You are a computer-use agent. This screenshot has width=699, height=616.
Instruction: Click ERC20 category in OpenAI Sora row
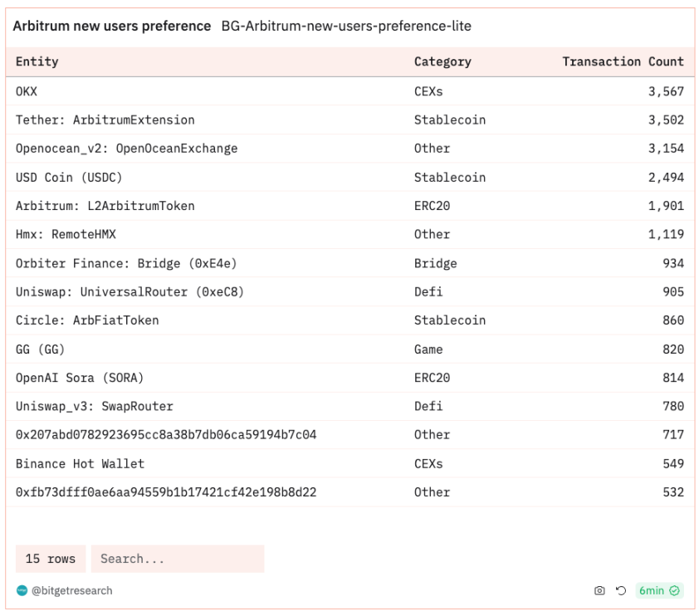point(432,378)
